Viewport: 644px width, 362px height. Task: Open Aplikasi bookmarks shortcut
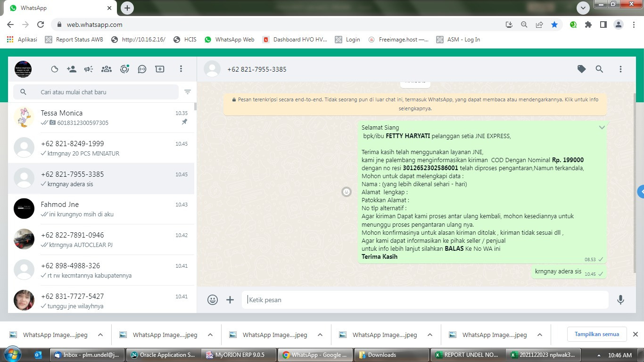coord(22,40)
